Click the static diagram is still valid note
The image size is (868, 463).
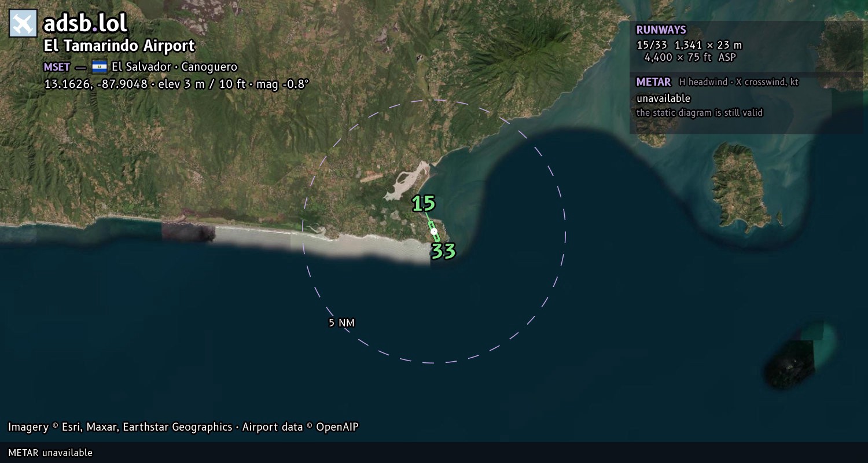click(x=700, y=113)
